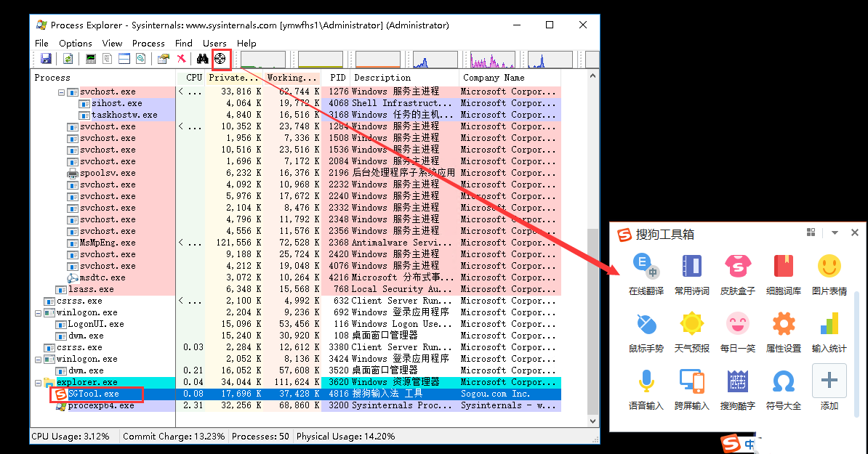868x454 pixels.
Task: Open the Users menu
Action: [x=214, y=43]
